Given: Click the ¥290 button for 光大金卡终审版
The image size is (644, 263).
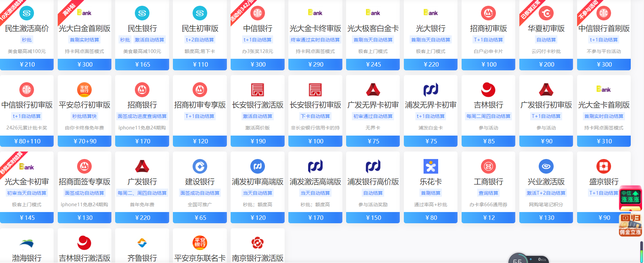Looking at the screenshot, I should click(x=315, y=65).
